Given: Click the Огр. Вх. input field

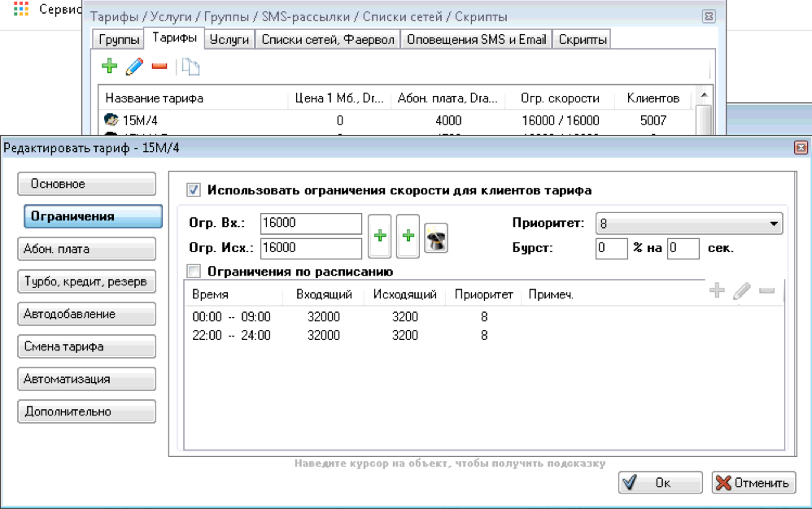Looking at the screenshot, I should (311, 223).
